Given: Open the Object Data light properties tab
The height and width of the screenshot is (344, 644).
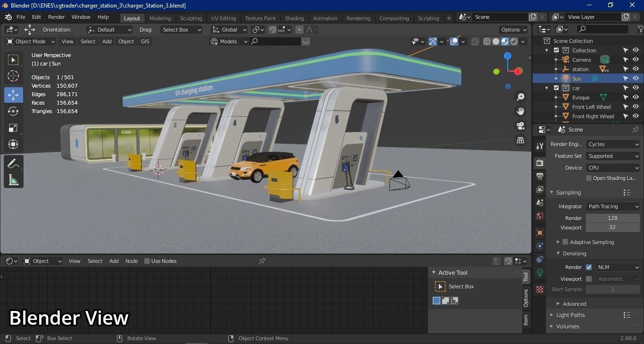Looking at the screenshot, I should 540,272.
